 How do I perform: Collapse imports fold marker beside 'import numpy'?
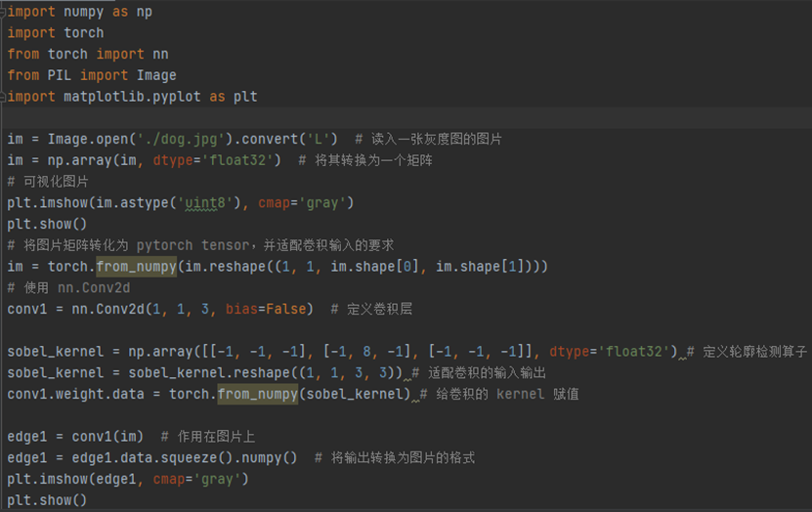[3, 12]
